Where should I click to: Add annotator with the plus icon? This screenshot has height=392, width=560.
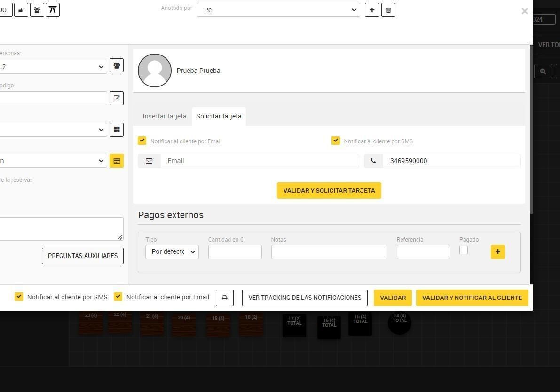point(372,10)
